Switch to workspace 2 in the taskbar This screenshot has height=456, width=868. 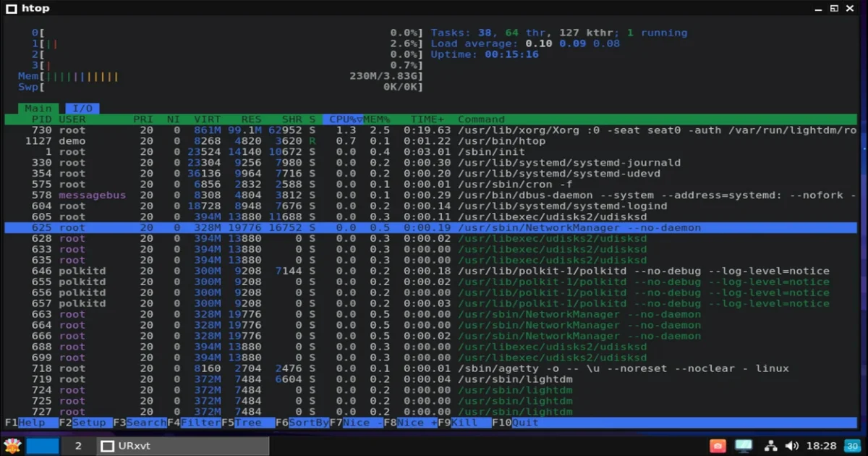coord(78,446)
